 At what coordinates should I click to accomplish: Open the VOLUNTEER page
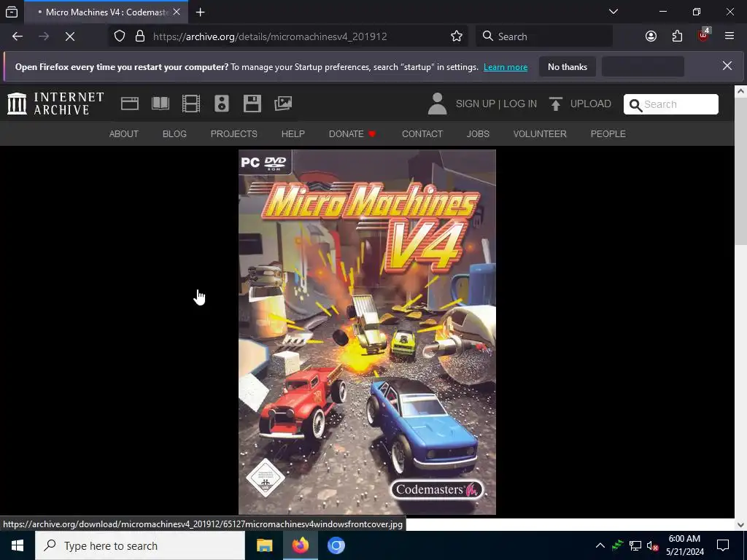click(x=540, y=134)
